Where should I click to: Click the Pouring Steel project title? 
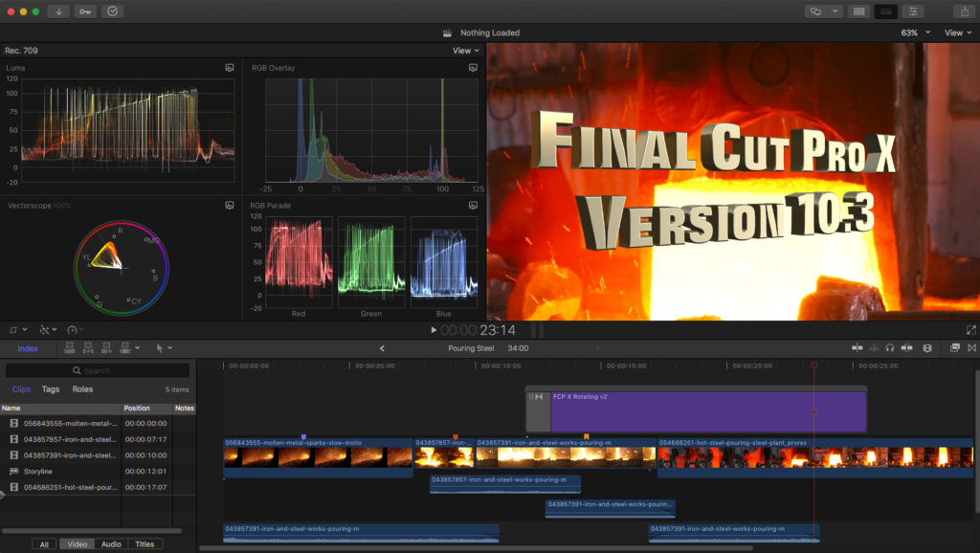(x=471, y=348)
